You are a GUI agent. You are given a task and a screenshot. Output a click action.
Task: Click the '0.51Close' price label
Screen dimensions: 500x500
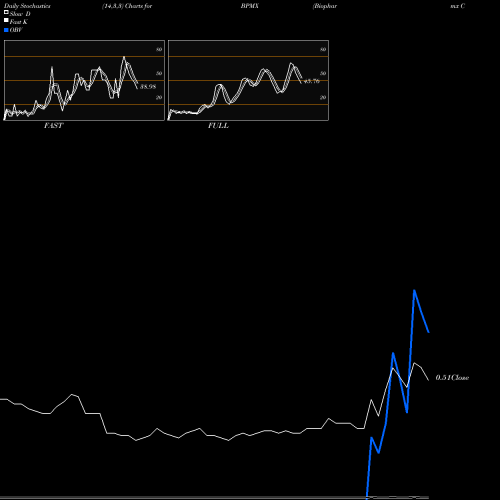coord(452,378)
